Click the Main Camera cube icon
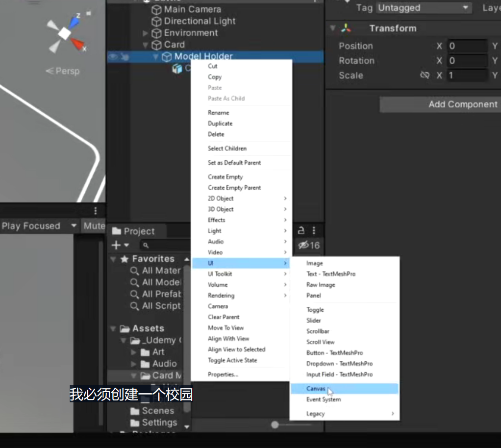The image size is (501, 448). click(156, 10)
